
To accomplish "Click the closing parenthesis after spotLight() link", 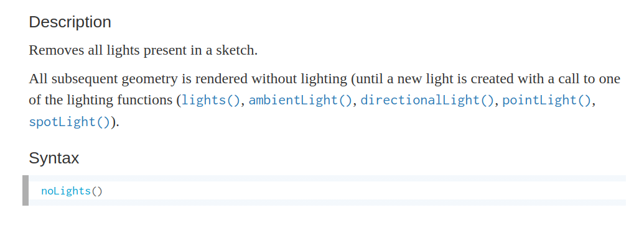I will point(113,122).
